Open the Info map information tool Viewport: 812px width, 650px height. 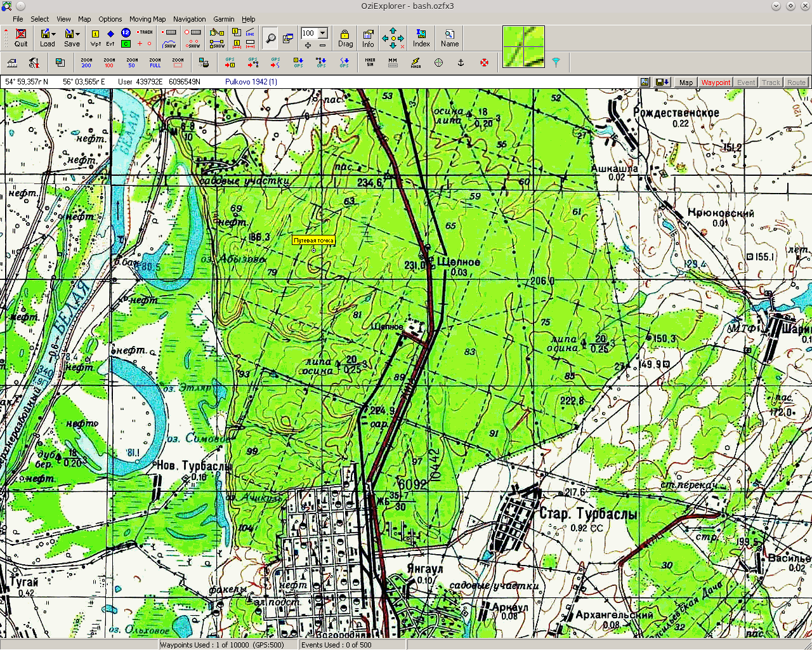(x=368, y=38)
